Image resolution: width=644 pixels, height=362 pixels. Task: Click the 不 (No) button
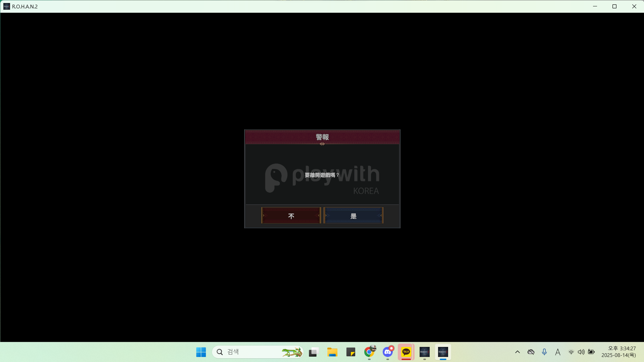(x=291, y=216)
